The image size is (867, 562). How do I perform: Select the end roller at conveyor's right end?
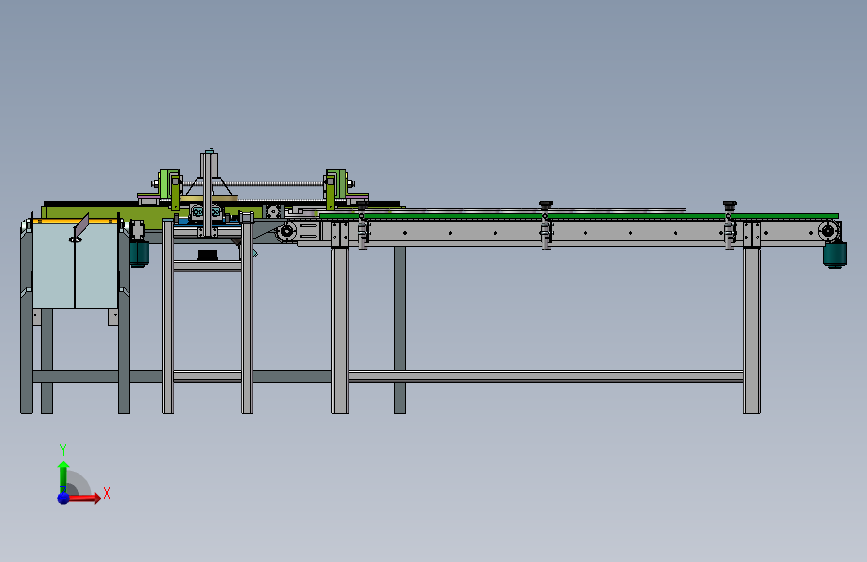coord(828,231)
